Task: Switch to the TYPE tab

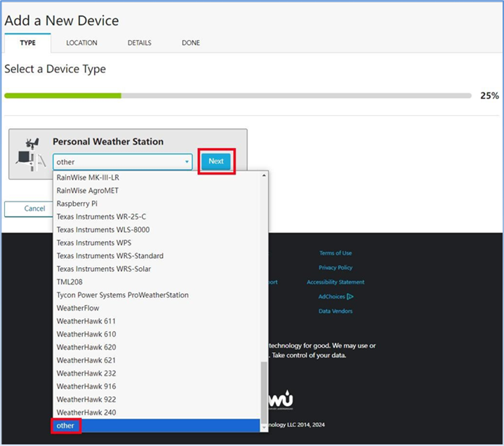Action: [x=27, y=43]
